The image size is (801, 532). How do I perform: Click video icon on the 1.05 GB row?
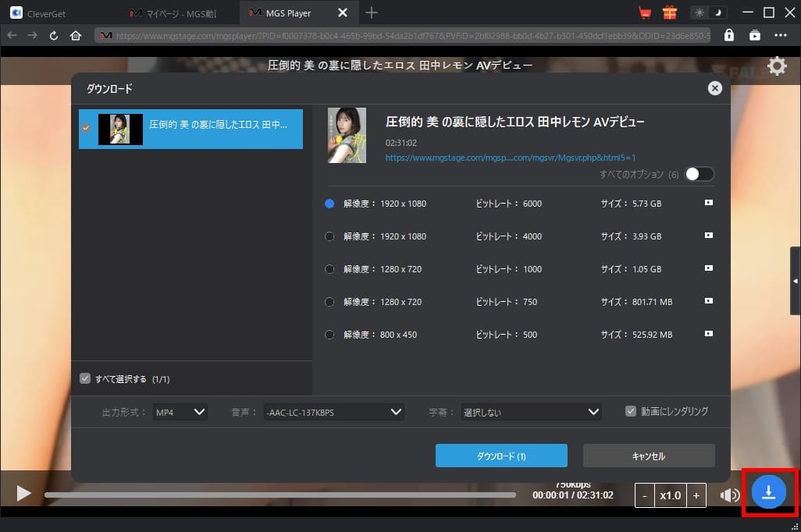(709, 268)
